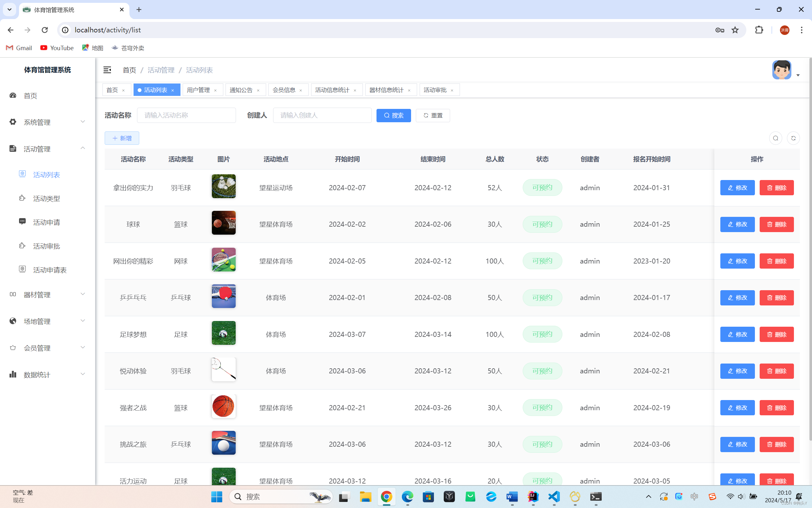Click the browser reload icon
This screenshot has height=508, width=812.
[45, 30]
